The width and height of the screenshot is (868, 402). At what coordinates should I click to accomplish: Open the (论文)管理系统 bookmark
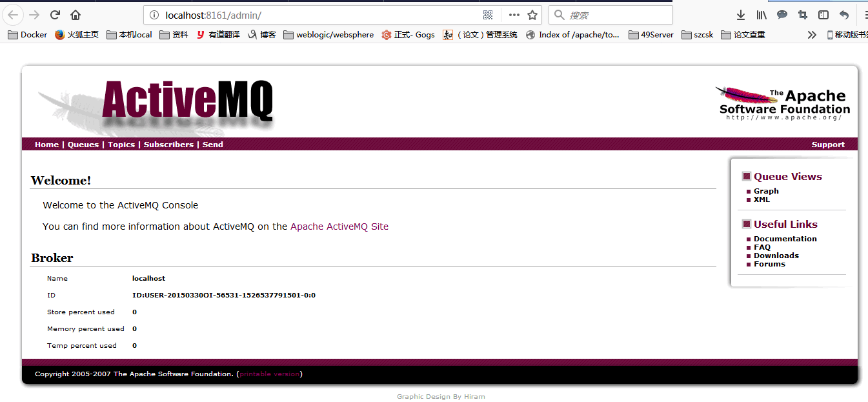tap(480, 35)
